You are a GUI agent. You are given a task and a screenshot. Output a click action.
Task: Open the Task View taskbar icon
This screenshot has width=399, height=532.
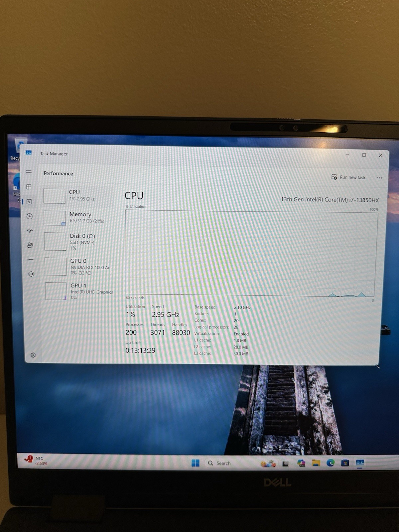pyautogui.click(x=285, y=464)
